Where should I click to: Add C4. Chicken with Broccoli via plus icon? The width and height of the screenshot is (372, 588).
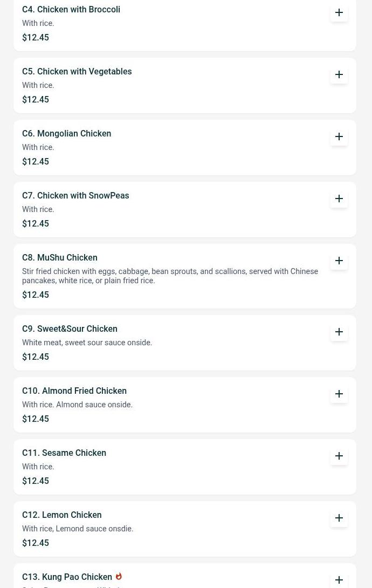click(x=339, y=12)
